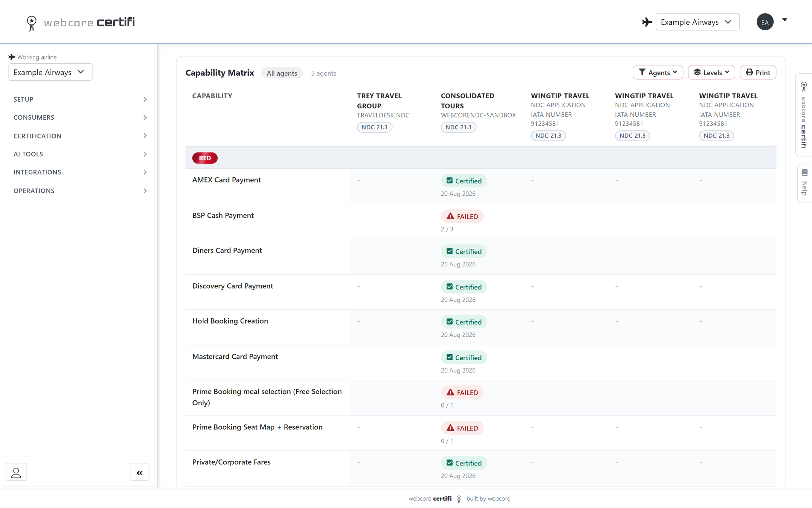The width and height of the screenshot is (812, 508).
Task: Open the Levels filter dropdown
Action: 711,72
